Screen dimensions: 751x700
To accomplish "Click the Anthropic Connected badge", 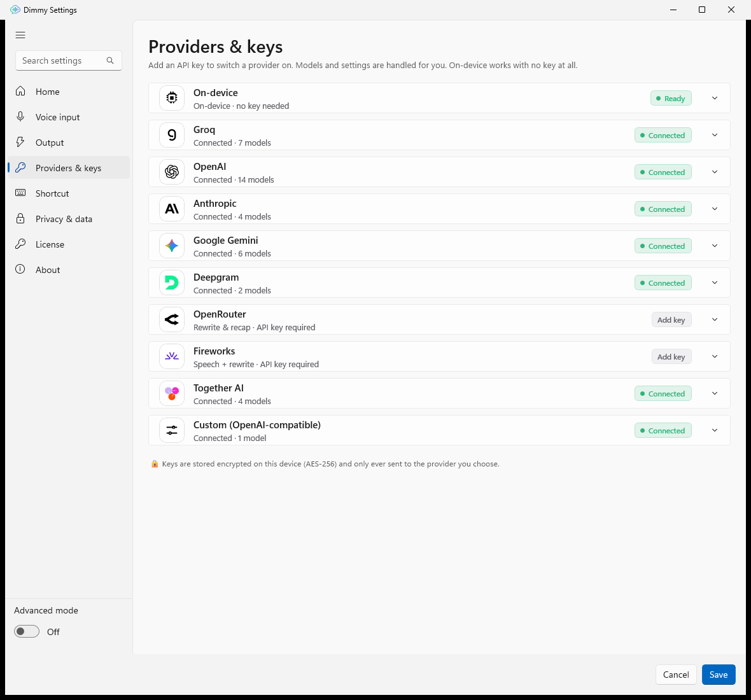I will coord(663,209).
